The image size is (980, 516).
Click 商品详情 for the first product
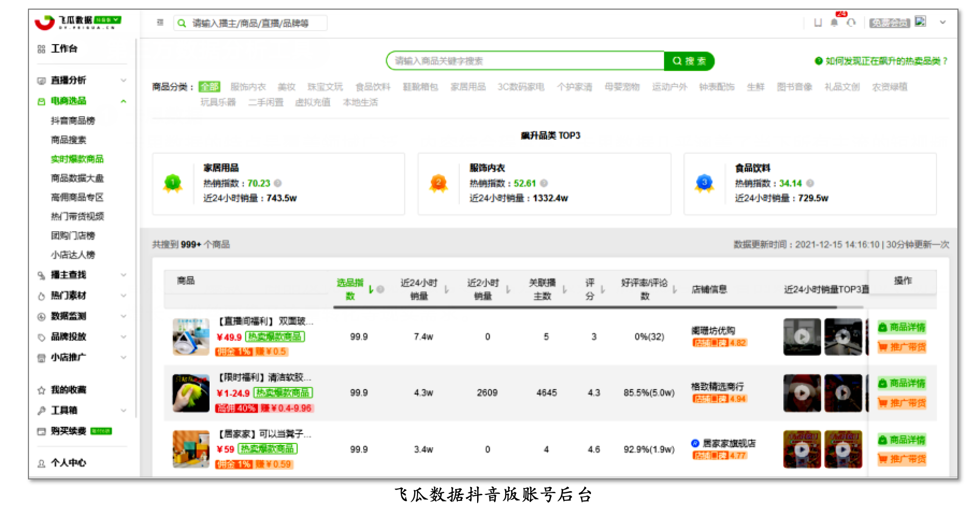point(902,327)
